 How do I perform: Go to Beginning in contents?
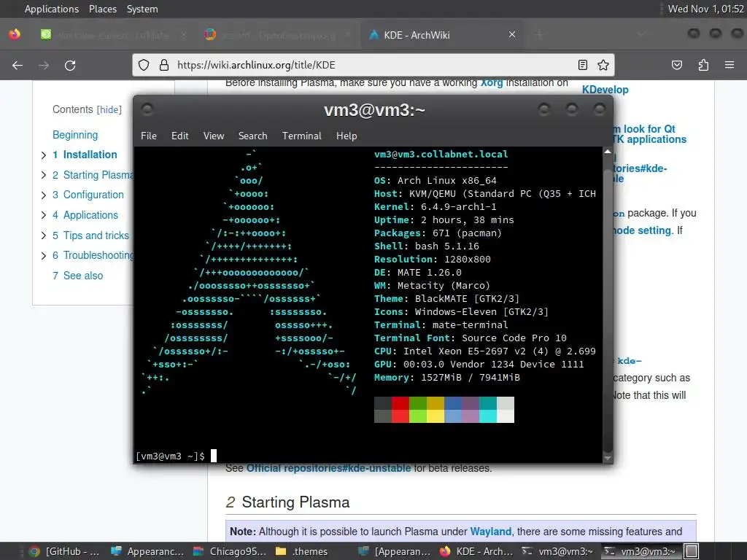75,135
